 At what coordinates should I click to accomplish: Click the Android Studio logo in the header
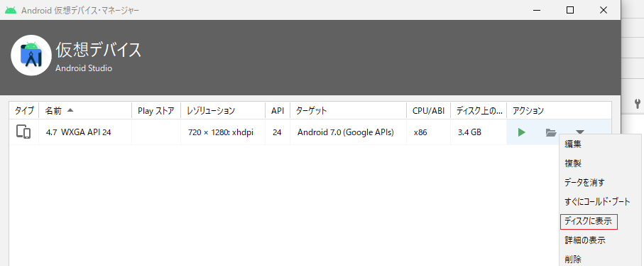point(31,55)
